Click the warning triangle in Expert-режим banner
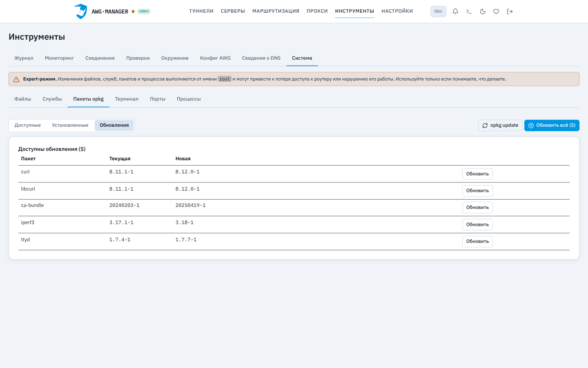Image resolution: width=588 pixels, height=368 pixels. pos(16,79)
